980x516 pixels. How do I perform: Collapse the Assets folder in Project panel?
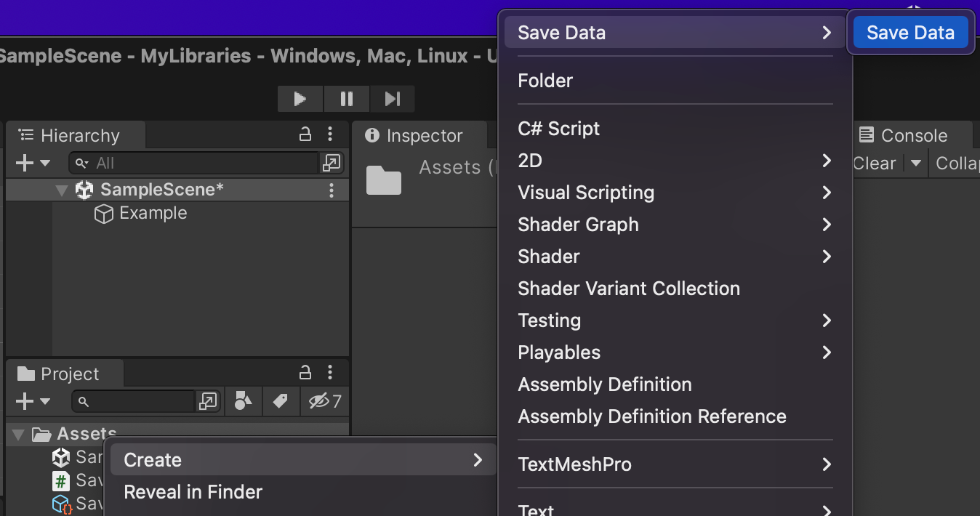click(17, 434)
